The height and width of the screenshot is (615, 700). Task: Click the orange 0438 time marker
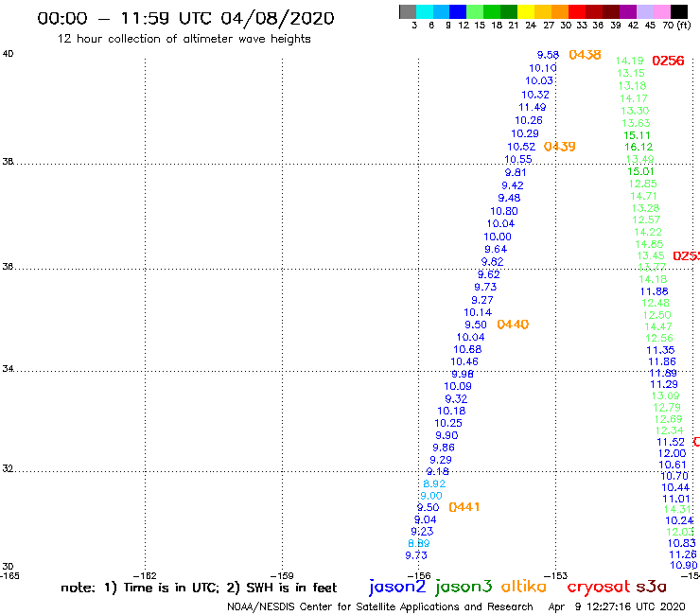click(x=585, y=55)
